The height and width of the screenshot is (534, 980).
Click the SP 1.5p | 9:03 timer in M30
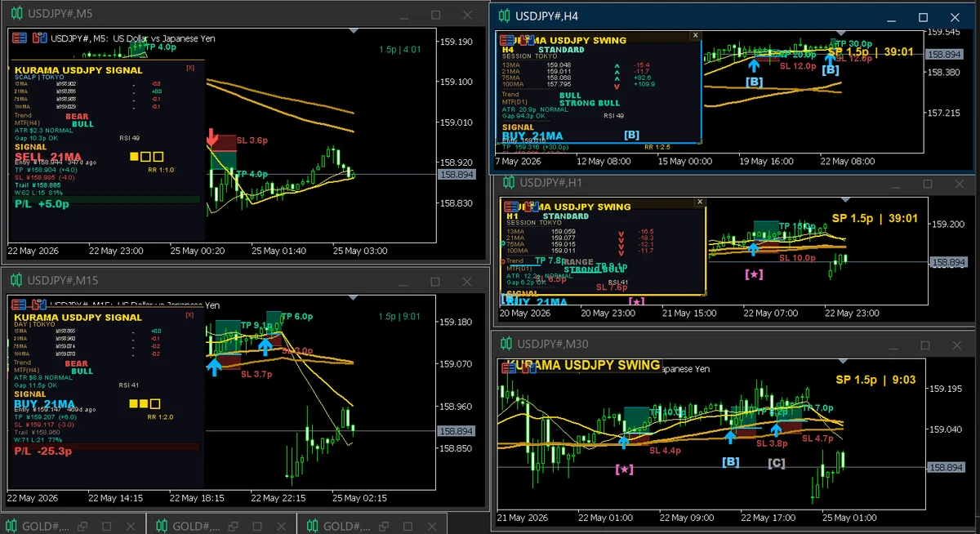875,380
